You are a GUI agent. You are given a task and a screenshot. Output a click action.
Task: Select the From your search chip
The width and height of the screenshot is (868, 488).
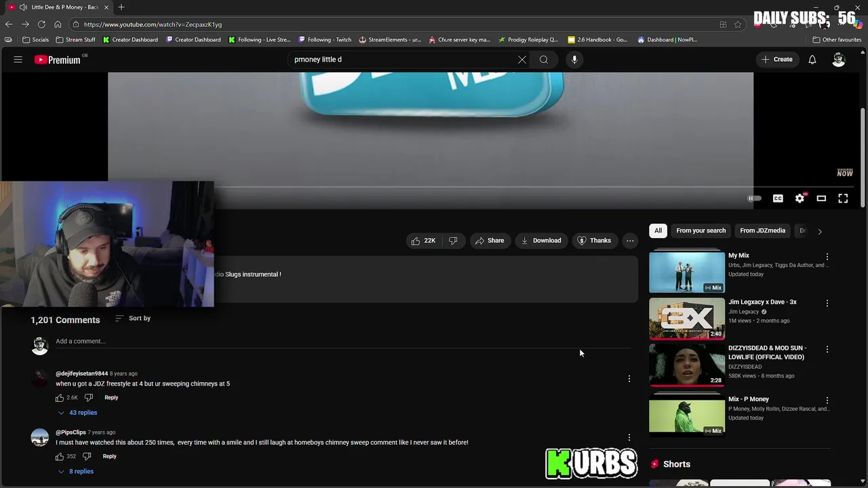(x=701, y=230)
